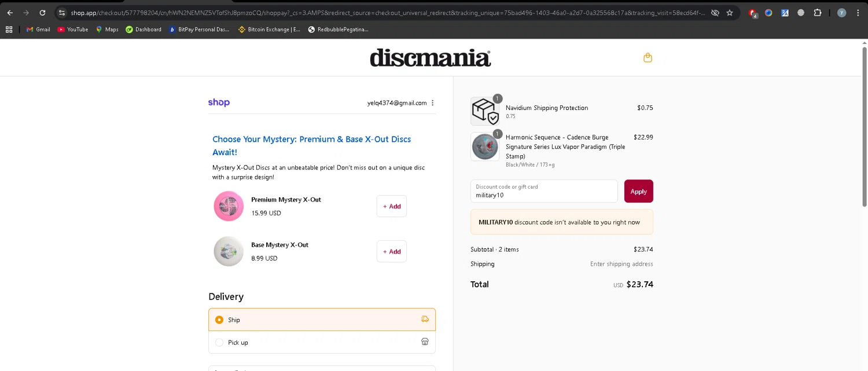Open the Dashboard bookmark
The height and width of the screenshot is (371, 868).
[144, 30]
